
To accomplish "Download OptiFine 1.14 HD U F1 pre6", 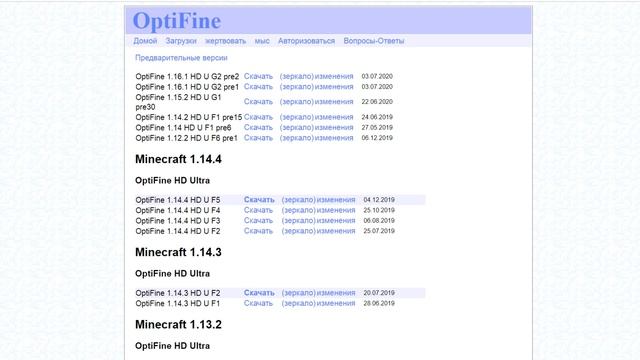I will 258,127.
